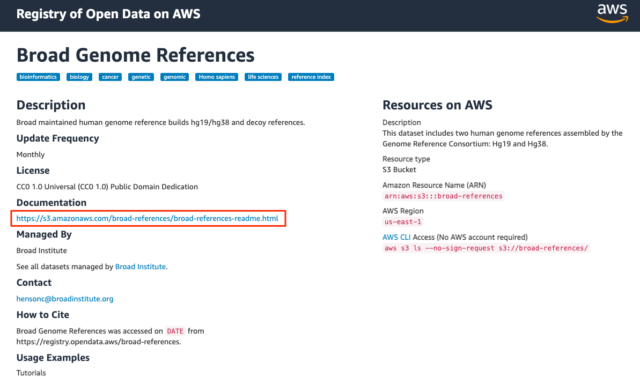Click the S3 Bucket resource type text
The height and width of the screenshot is (377, 640).
click(x=399, y=170)
